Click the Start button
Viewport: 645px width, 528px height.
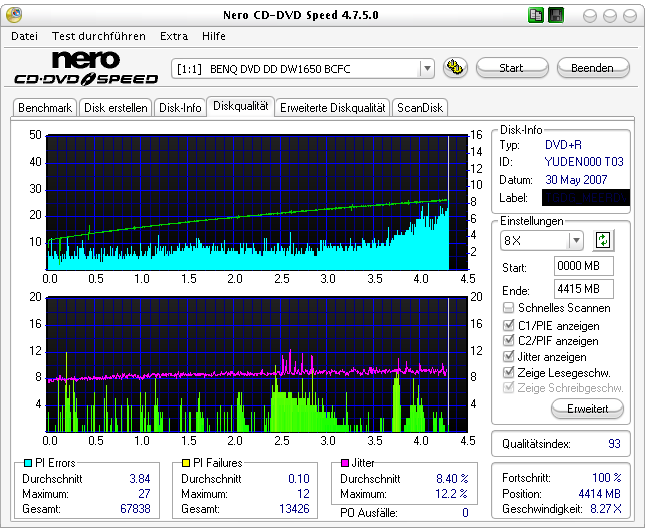pos(512,68)
